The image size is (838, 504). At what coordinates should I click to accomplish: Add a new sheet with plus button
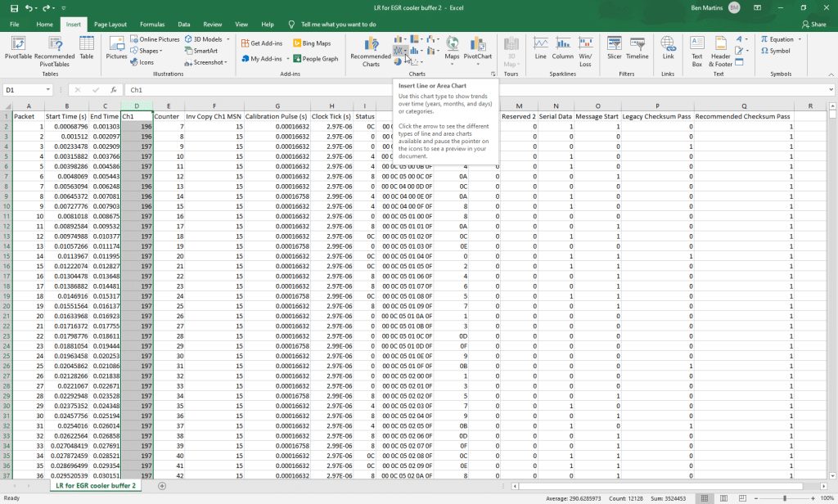pyautogui.click(x=162, y=486)
